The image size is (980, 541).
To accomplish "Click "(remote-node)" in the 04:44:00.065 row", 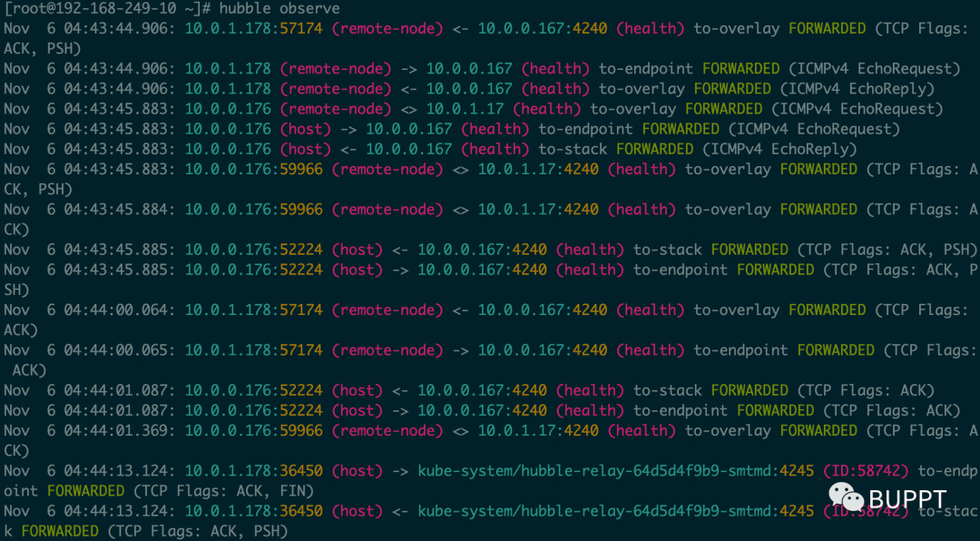I will pos(387,350).
